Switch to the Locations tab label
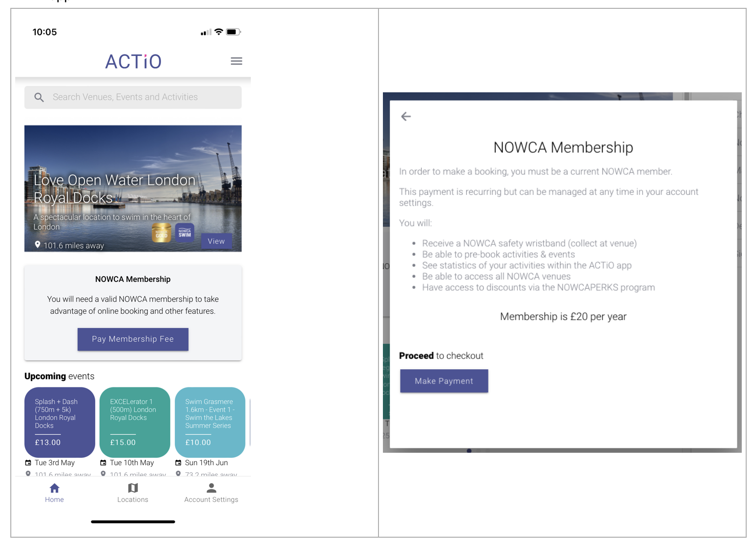This screenshot has width=756, height=549. (x=133, y=499)
